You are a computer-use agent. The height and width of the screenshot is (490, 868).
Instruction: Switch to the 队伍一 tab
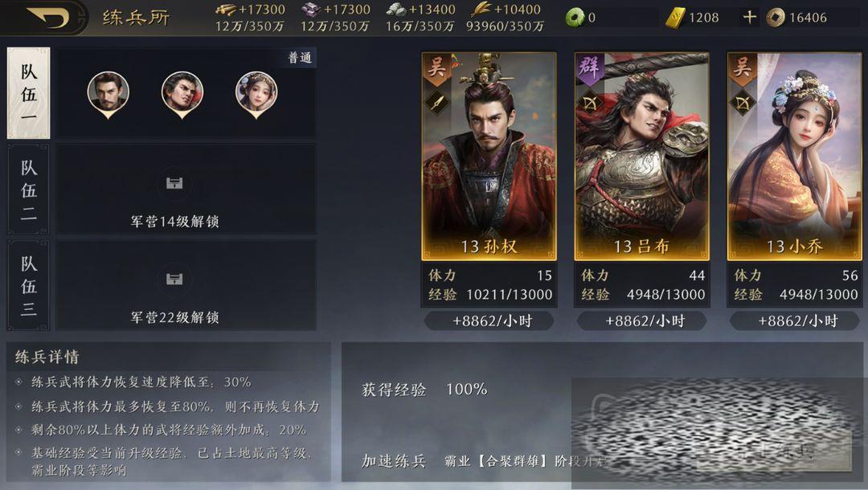pyautogui.click(x=28, y=93)
